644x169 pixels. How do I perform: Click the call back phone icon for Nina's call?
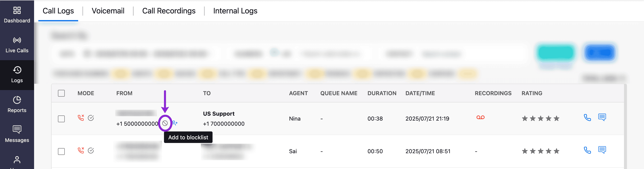click(587, 117)
